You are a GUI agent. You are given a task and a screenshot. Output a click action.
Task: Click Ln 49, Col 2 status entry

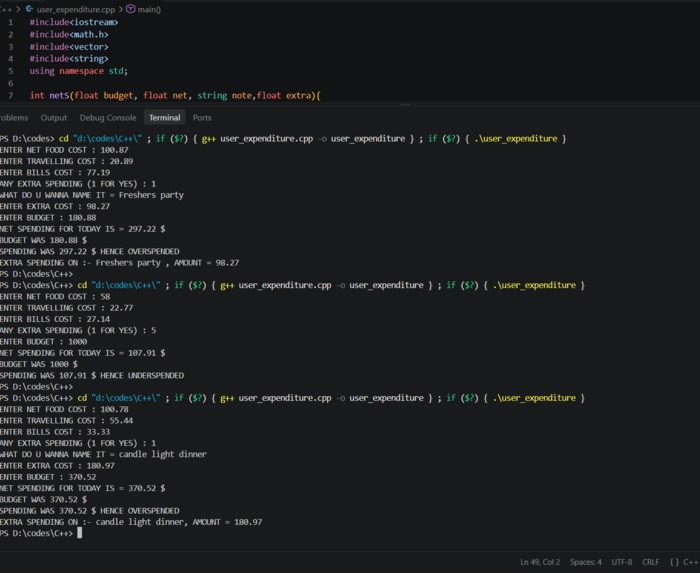[x=540, y=562]
